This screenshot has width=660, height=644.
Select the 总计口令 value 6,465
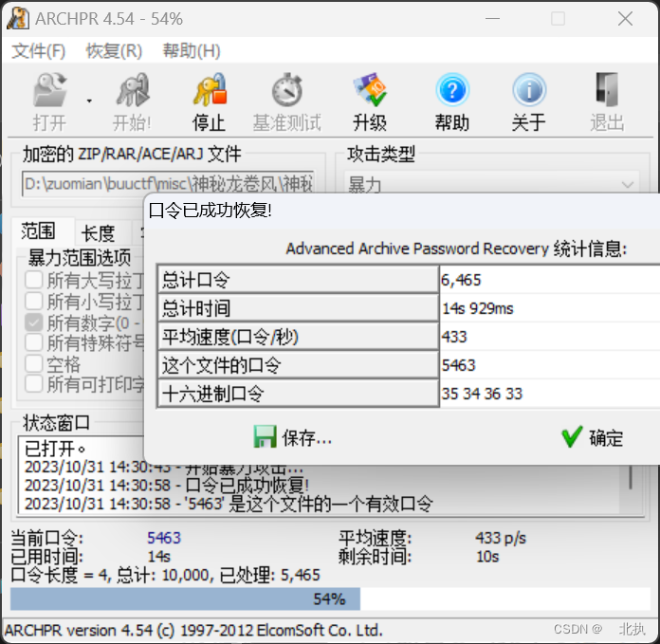click(461, 280)
